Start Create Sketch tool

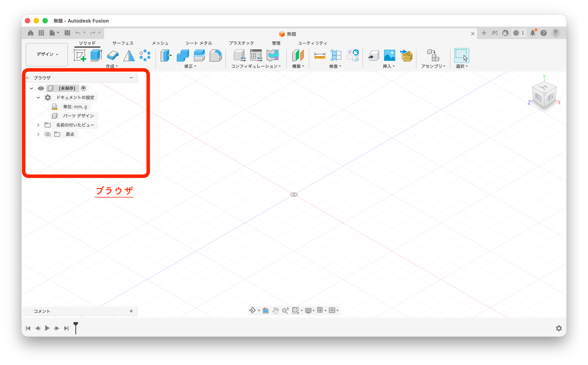[80, 55]
